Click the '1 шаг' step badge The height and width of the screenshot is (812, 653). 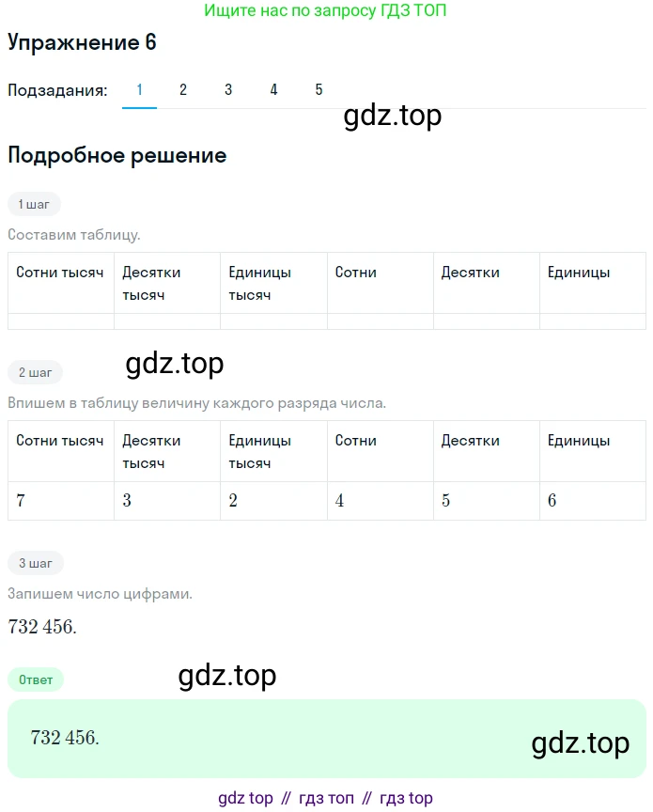pyautogui.click(x=34, y=205)
